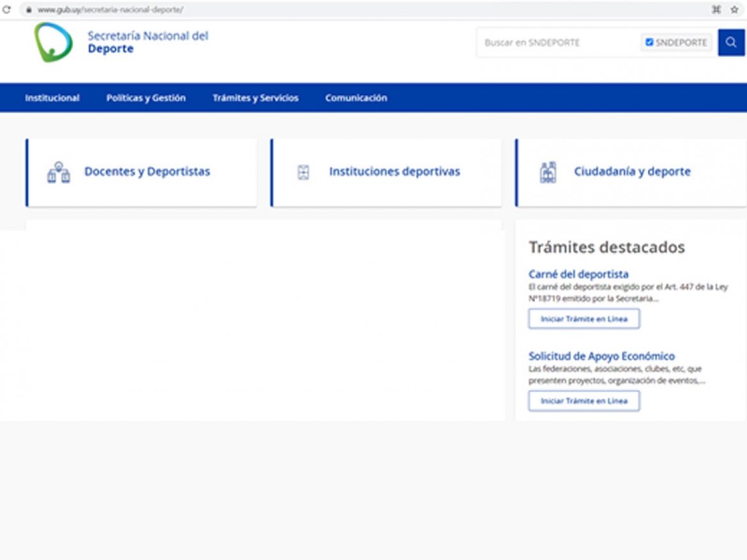Click the blue search magnifier button

tap(731, 43)
